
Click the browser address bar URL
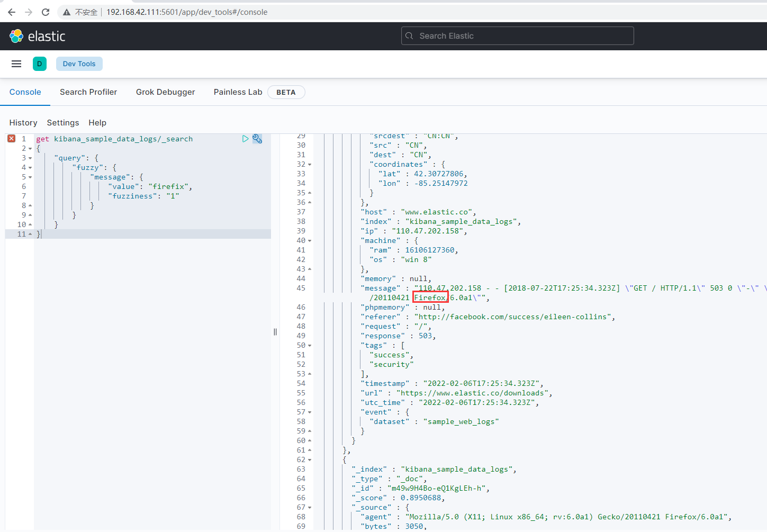(x=187, y=12)
